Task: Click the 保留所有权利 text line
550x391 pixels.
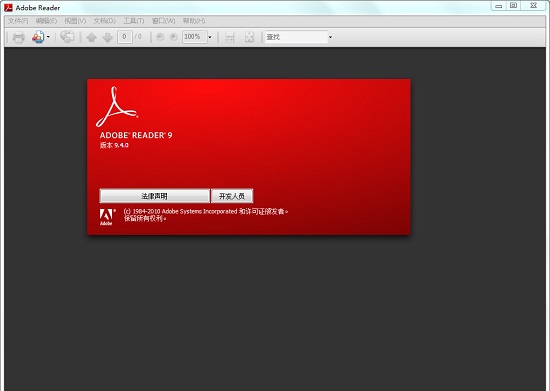Action: pyautogui.click(x=145, y=218)
